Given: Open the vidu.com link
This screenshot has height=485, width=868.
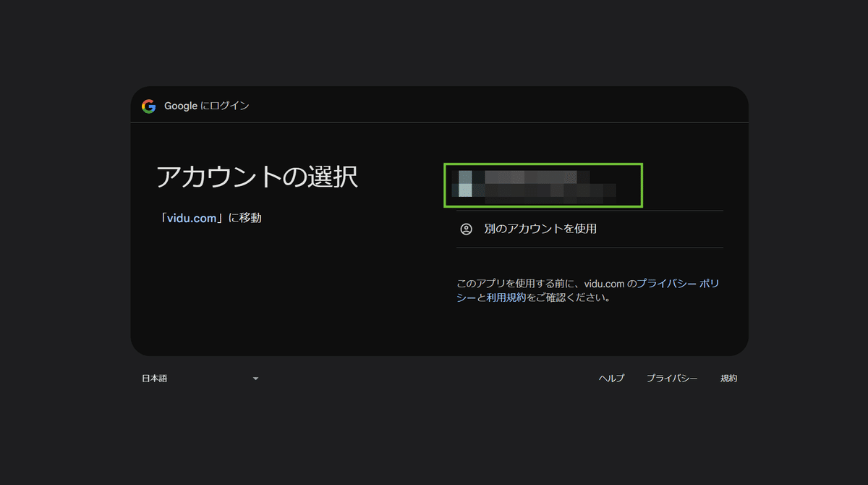Looking at the screenshot, I should (192, 217).
